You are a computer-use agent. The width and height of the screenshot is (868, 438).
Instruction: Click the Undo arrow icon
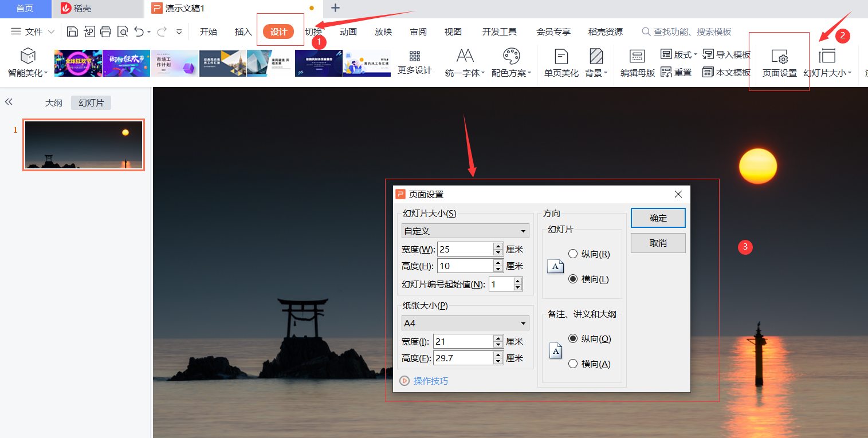139,31
